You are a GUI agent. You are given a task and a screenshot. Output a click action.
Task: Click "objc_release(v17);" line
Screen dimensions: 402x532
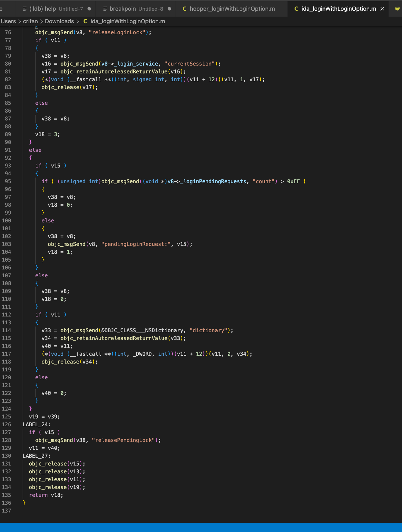(x=69, y=87)
